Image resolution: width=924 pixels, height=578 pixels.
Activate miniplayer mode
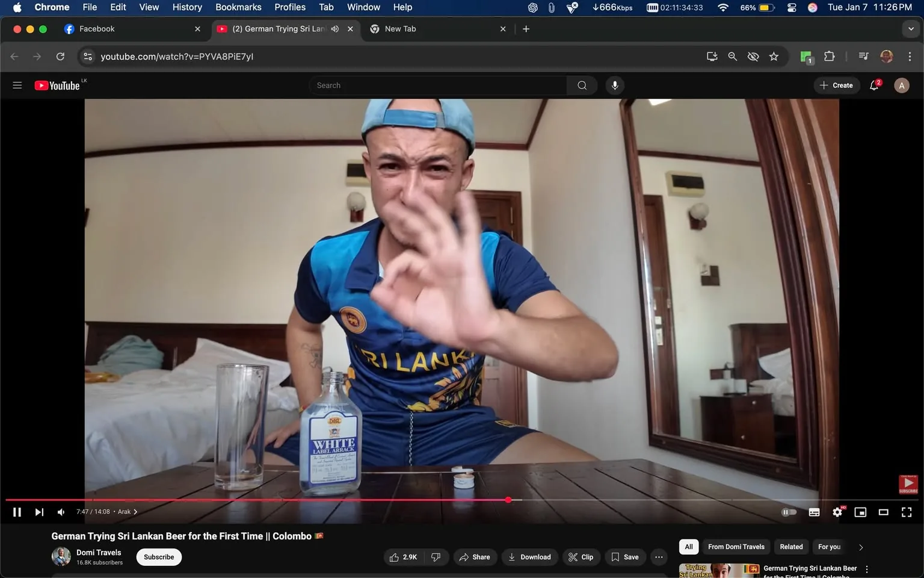pyautogui.click(x=860, y=512)
